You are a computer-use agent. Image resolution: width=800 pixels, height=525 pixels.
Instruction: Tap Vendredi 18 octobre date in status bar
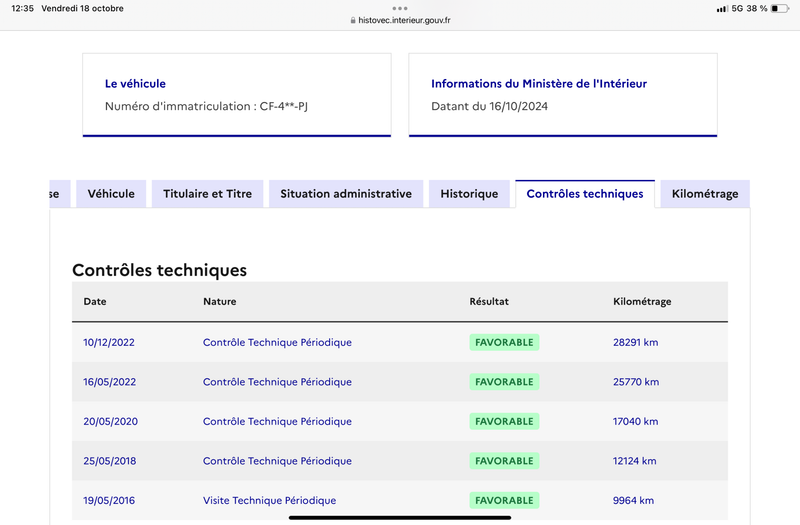(83, 8)
